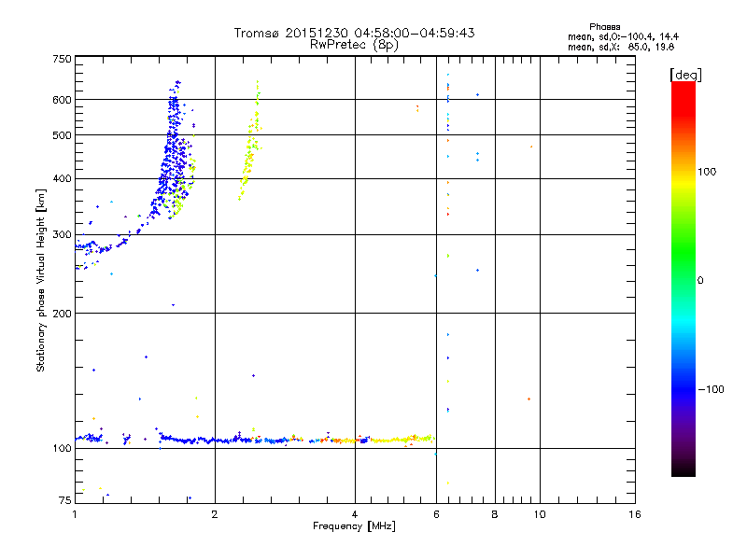Click the y-axis label '300'
The image size is (747, 560).
63,235
